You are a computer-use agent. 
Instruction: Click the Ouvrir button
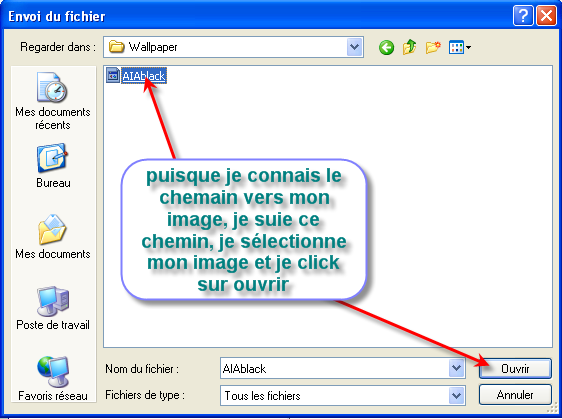[515, 368]
